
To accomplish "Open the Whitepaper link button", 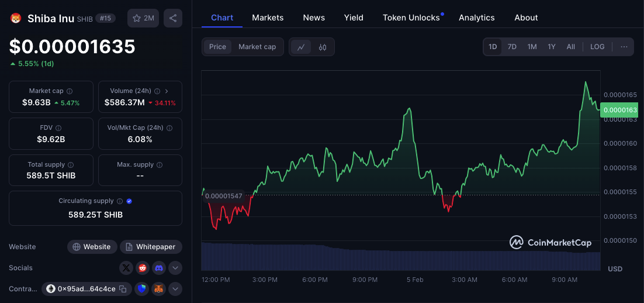I will pos(151,247).
